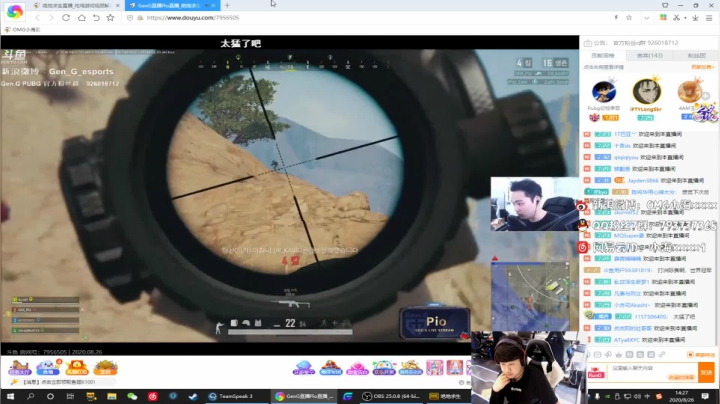Viewport: 720px width, 404px height.
Task: Toggle the orange screen-block option above chat input
Action: coord(701,355)
